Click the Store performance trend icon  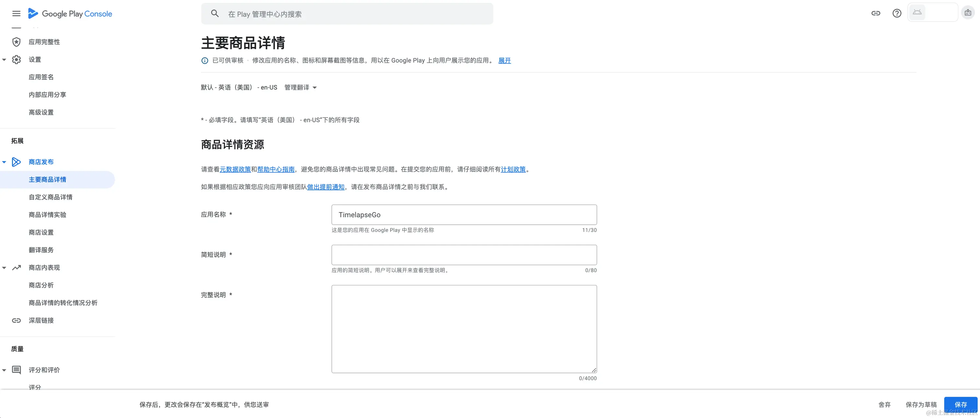16,268
